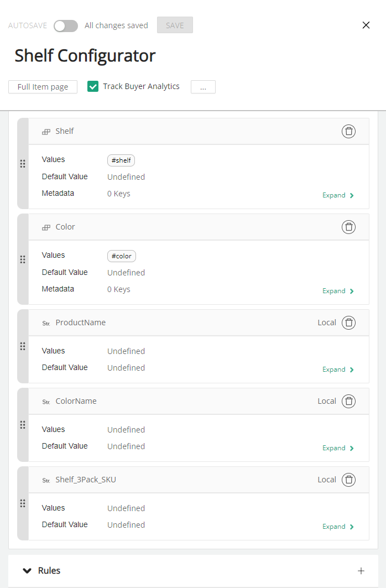This screenshot has width=386, height=588.
Task: Click the #color value tag
Action: [122, 256]
